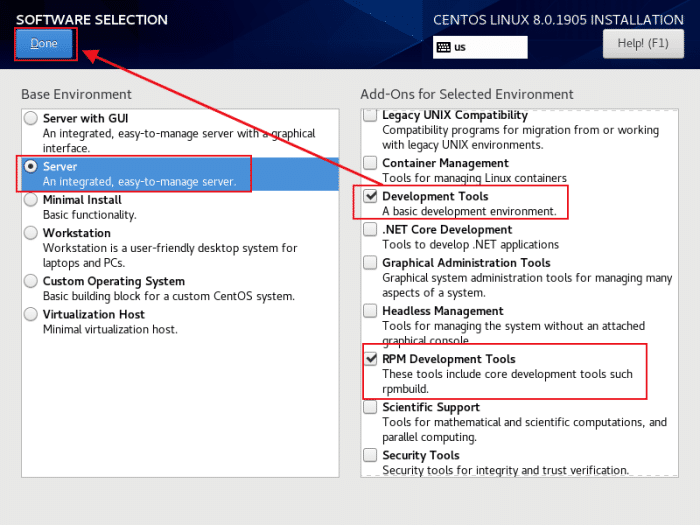Check Headless Management checkbox
Screen dimensions: 700x525
(x=370, y=311)
